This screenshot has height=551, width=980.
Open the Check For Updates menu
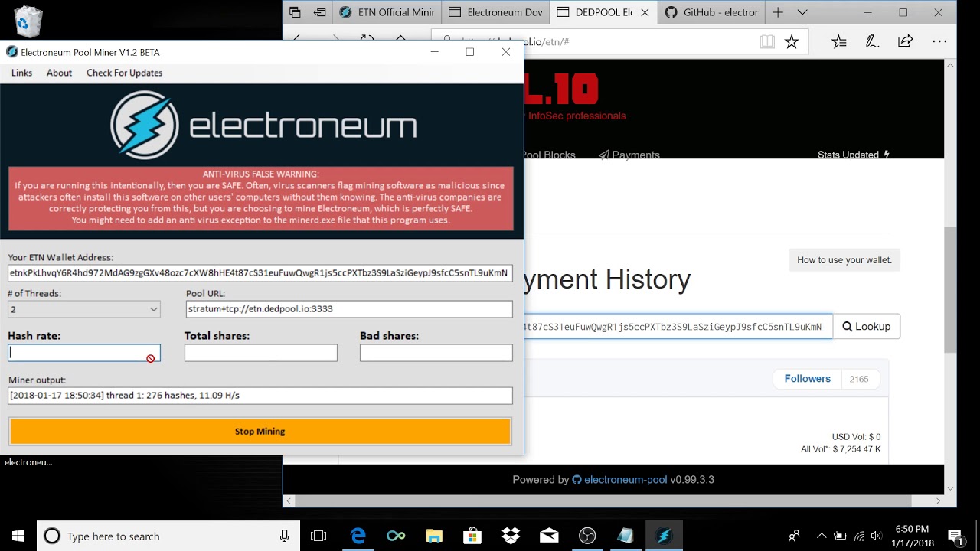pos(124,73)
